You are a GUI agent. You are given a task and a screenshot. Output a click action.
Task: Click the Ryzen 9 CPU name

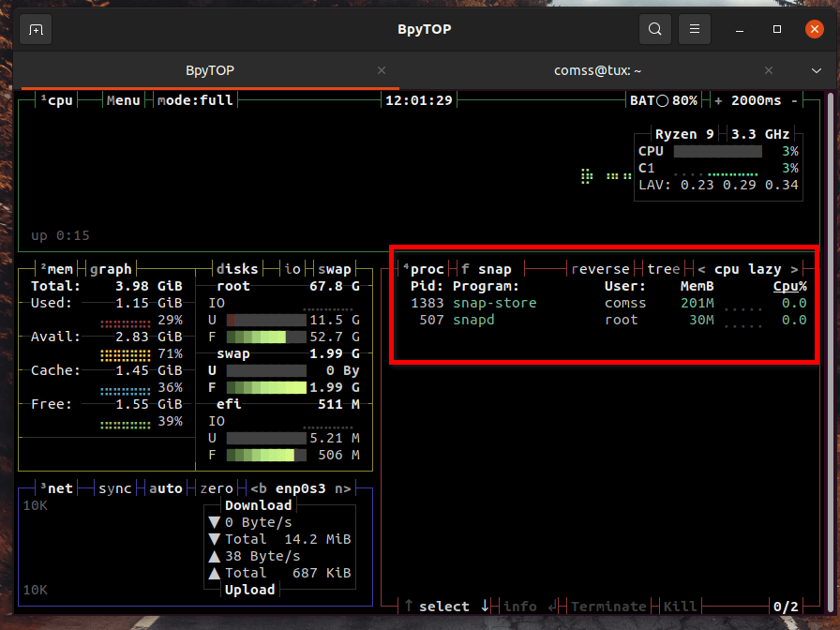[684, 134]
